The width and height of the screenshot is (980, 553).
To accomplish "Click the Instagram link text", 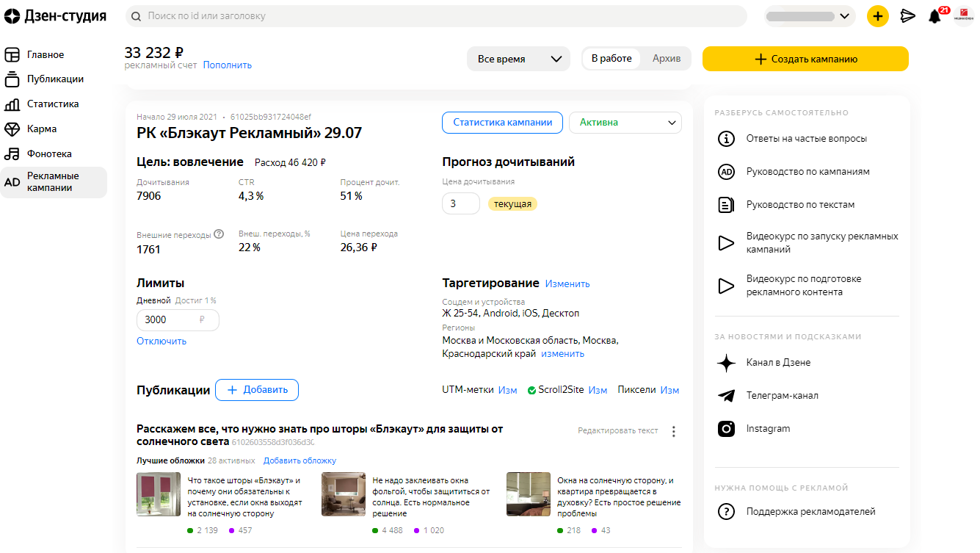I will tap(769, 429).
